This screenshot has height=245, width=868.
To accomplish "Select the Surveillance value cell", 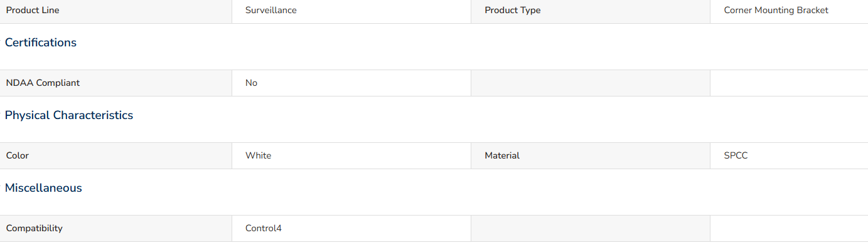I will 351,11.
